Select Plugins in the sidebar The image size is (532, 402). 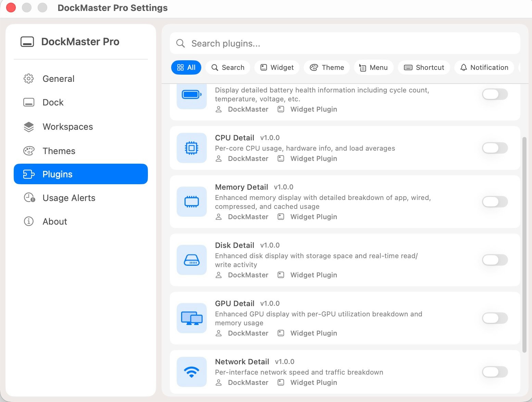pyautogui.click(x=80, y=174)
